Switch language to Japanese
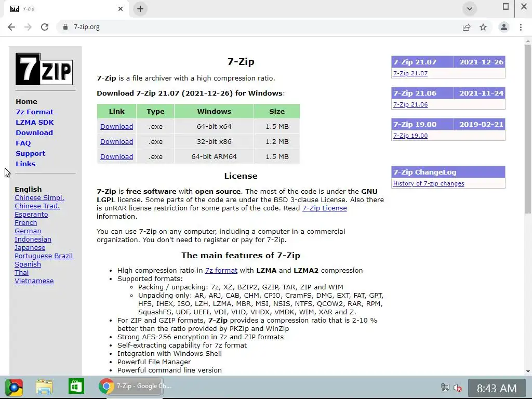Screen dimensions: 532x399 point(30,248)
